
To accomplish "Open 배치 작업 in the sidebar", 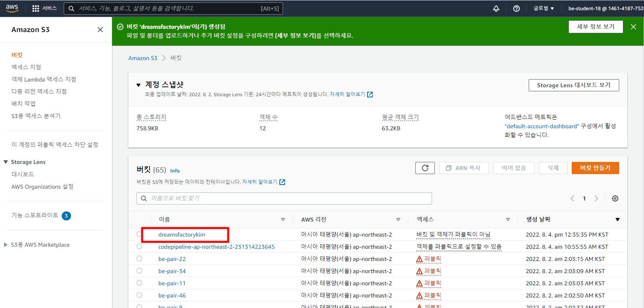I will pos(24,103).
